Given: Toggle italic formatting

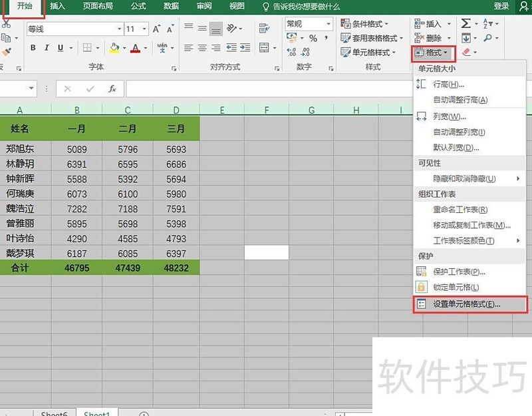Looking at the screenshot, I should pyautogui.click(x=46, y=48).
